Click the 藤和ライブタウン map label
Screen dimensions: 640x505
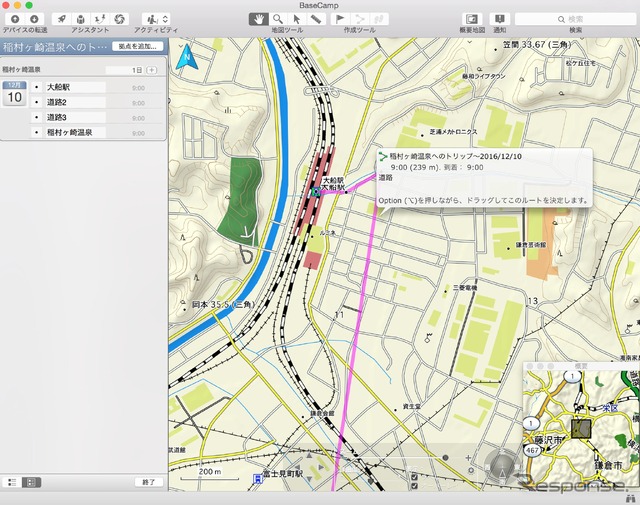click(484, 76)
